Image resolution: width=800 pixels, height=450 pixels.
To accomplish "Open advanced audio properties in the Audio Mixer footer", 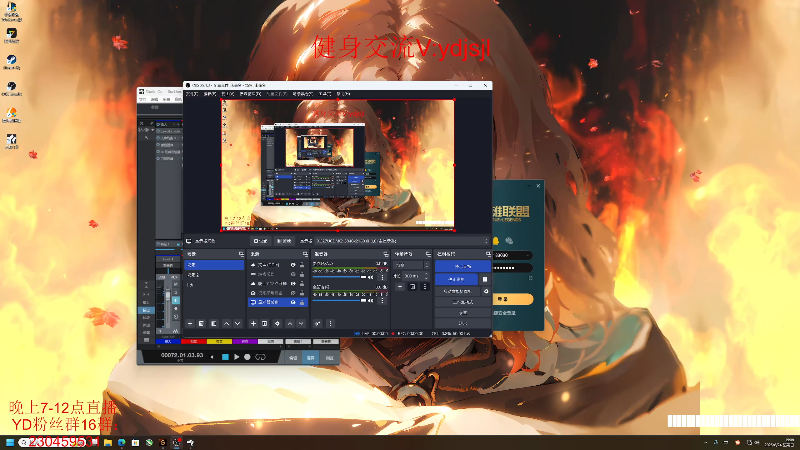I will pyautogui.click(x=317, y=323).
